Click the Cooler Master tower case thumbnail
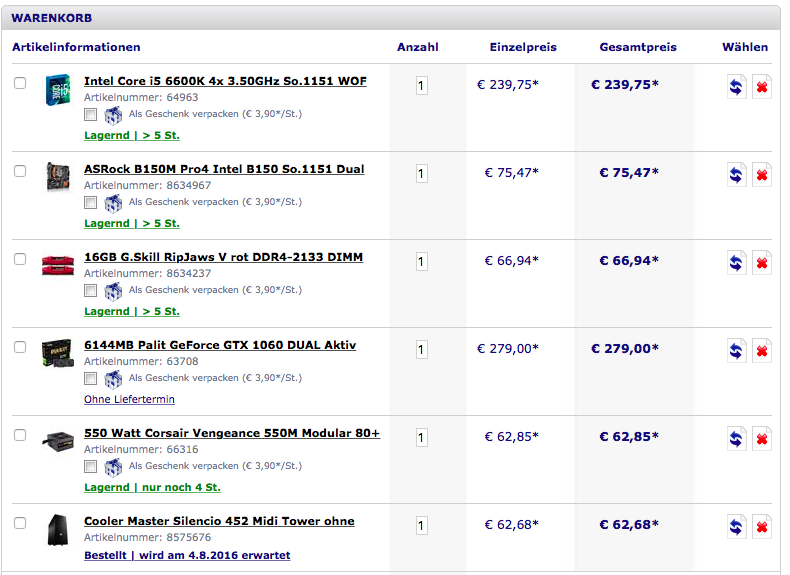 click(x=58, y=530)
